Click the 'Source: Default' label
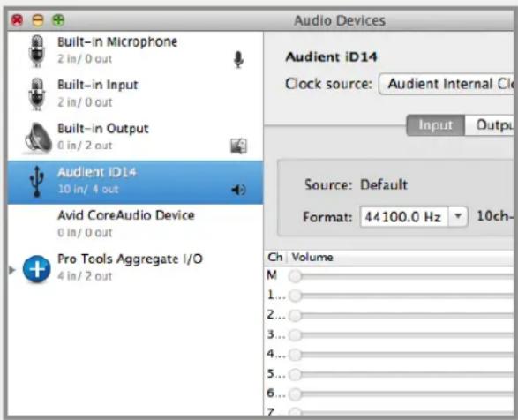The width and height of the screenshot is (518, 420). coord(357,184)
